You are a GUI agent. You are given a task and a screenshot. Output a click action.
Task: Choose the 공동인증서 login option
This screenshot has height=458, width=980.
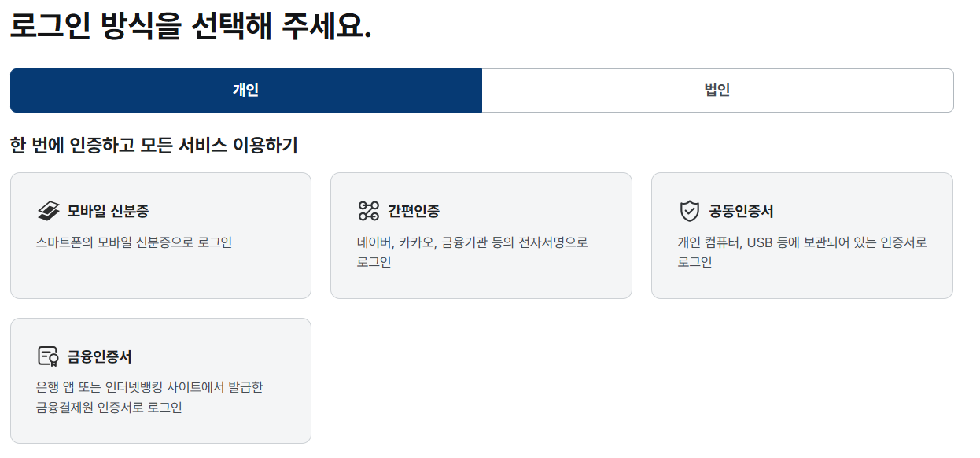point(802,235)
